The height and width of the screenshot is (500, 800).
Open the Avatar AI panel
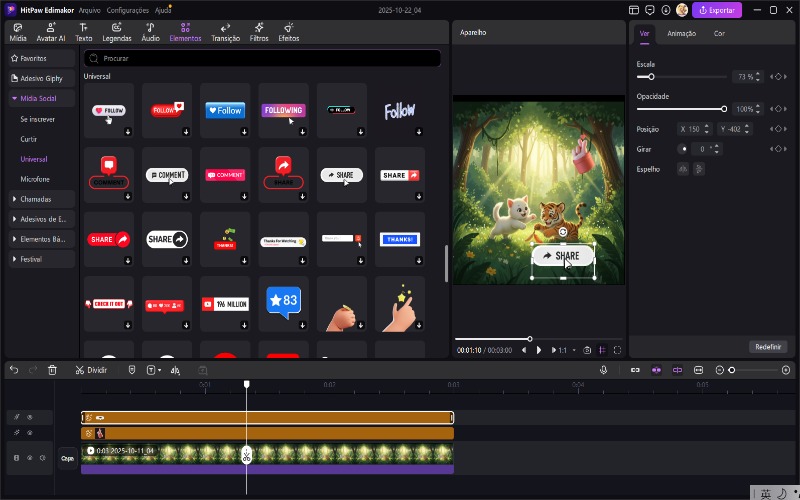click(x=50, y=32)
